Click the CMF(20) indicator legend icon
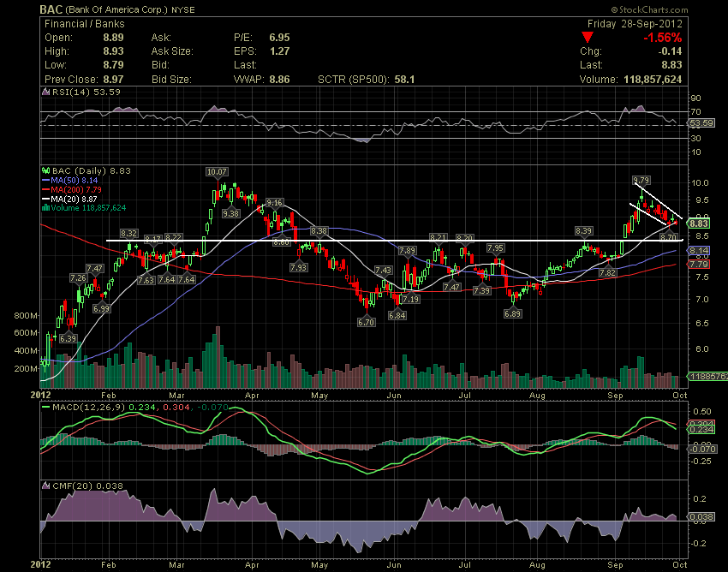The image size is (728, 572). pyautogui.click(x=46, y=486)
